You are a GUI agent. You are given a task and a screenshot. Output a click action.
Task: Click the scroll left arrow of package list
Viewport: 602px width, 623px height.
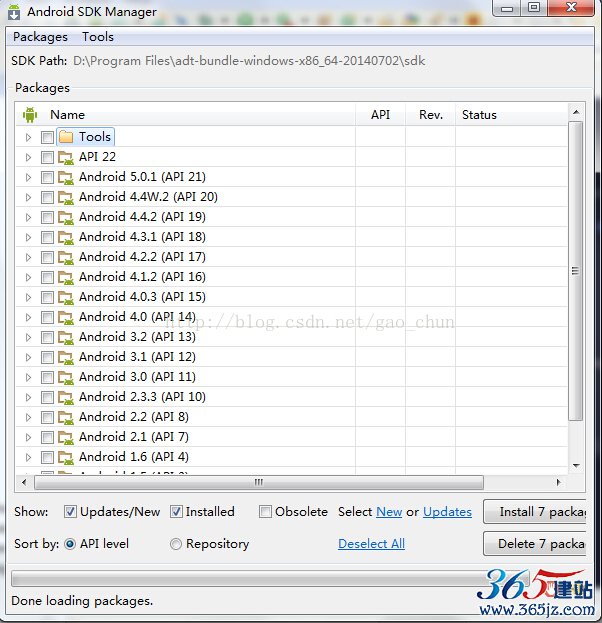pos(25,482)
